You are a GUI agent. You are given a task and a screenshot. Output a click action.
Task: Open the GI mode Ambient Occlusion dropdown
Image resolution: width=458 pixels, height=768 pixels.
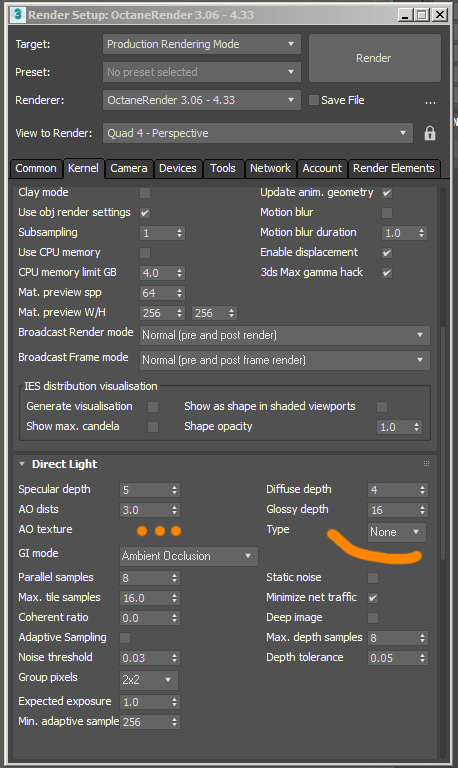(x=189, y=556)
